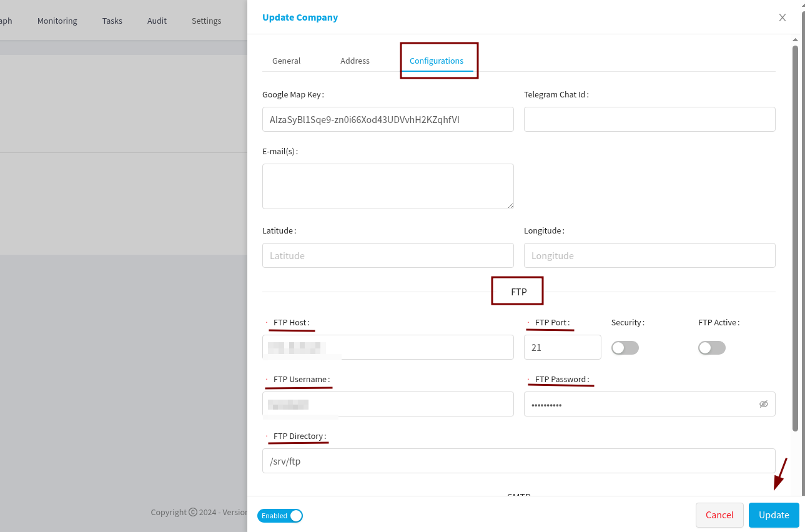The width and height of the screenshot is (805, 532).
Task: Open the Monitoring menu
Action: pos(57,21)
